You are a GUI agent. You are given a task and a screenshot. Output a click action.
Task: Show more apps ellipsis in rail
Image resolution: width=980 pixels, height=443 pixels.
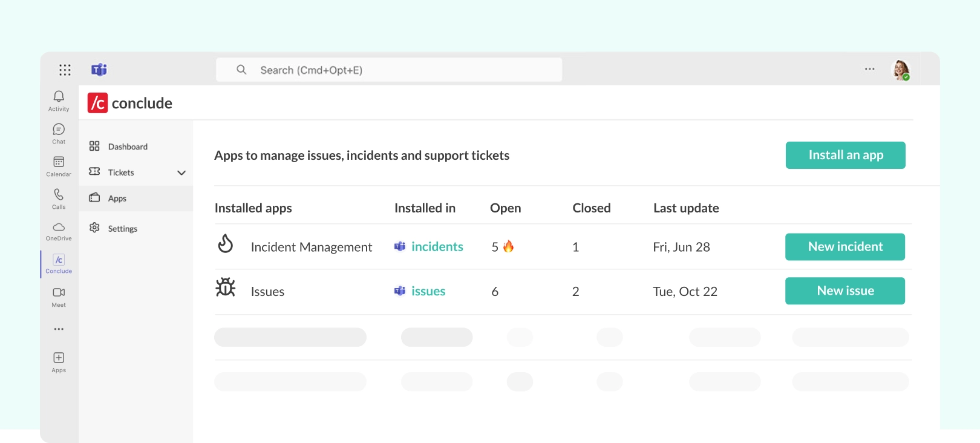(59, 329)
